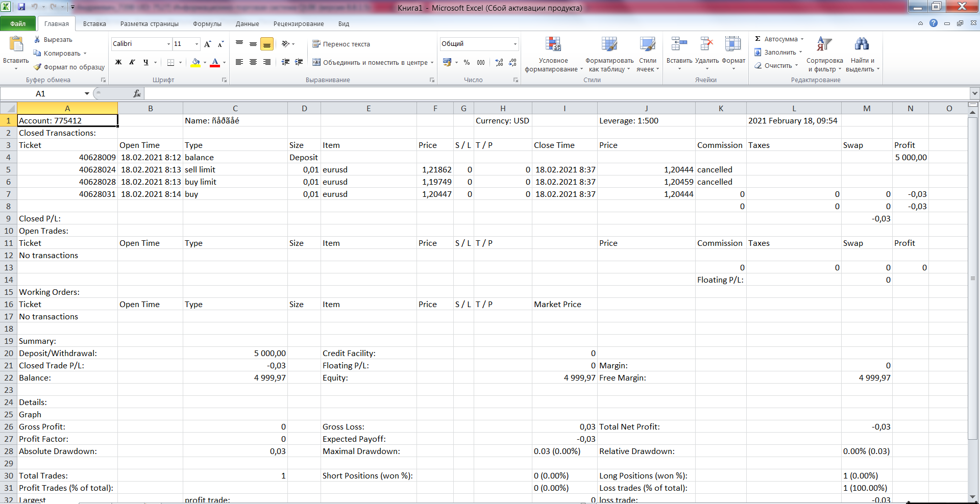The image size is (980, 504).
Task: Toggle underline formatting (Ч)
Action: 146,62
